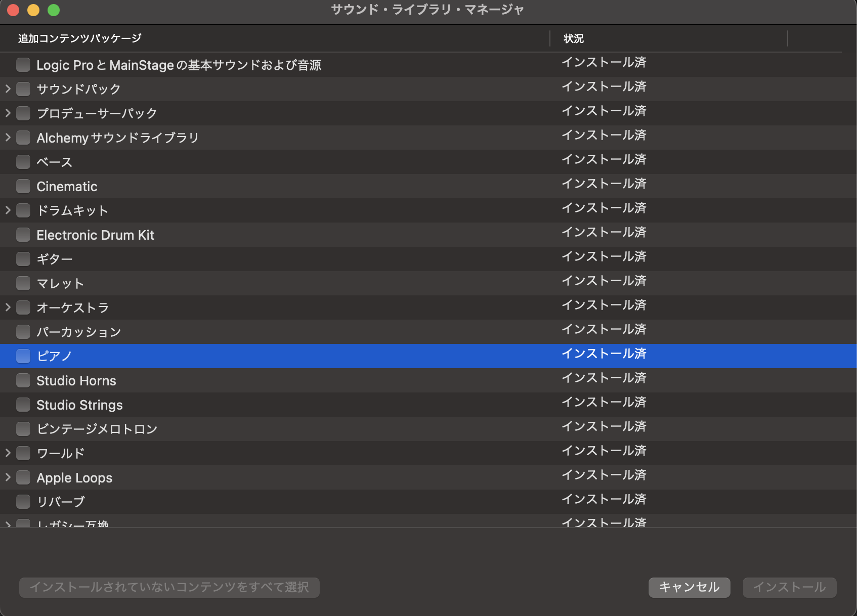Screen dimensions: 857x616
Task: Click インストール済 status in the ベース row
Action: pyautogui.click(x=604, y=159)
